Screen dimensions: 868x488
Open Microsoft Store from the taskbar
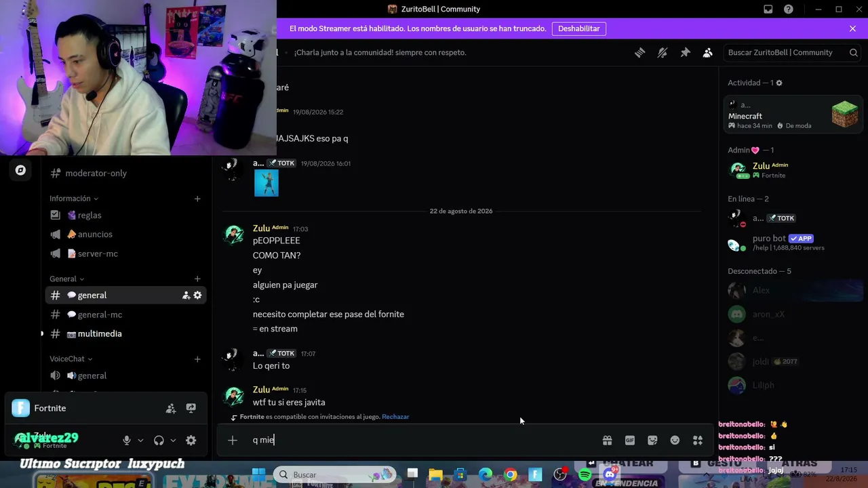click(x=460, y=474)
